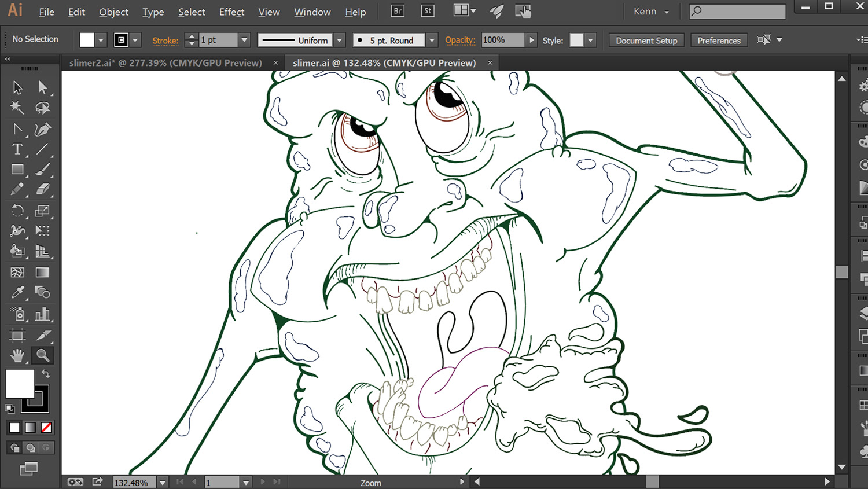Select the Blend tool

(42, 292)
